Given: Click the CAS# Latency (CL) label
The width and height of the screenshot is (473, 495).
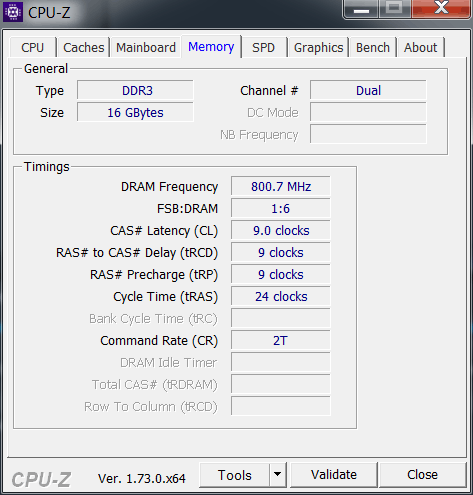Looking at the screenshot, I should (x=164, y=231).
